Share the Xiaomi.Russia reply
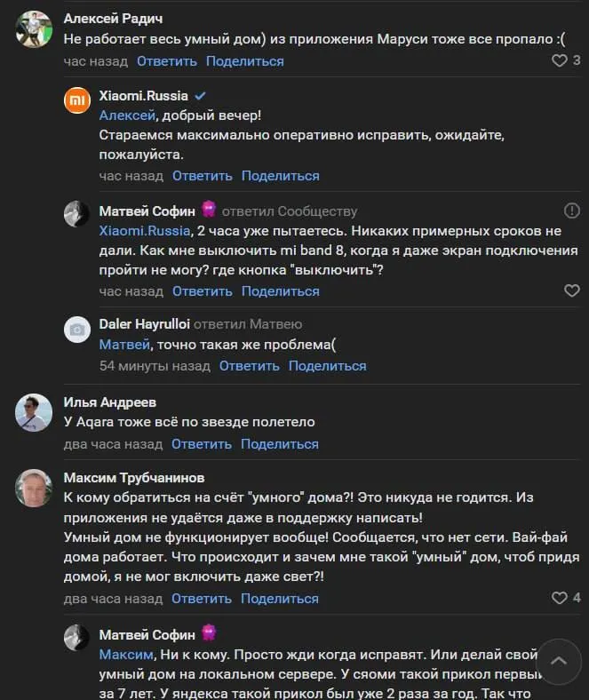Viewport: 589px width, 700px height. pyautogui.click(x=280, y=176)
